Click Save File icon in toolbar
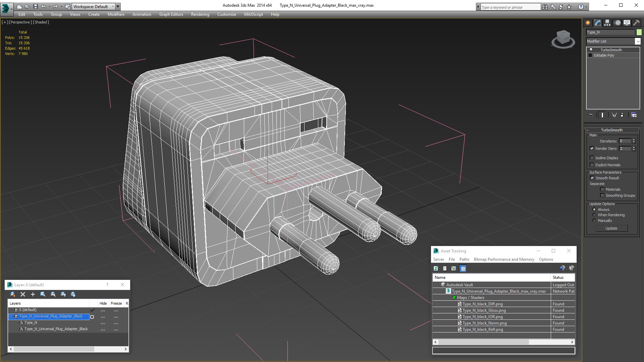 tap(36, 6)
